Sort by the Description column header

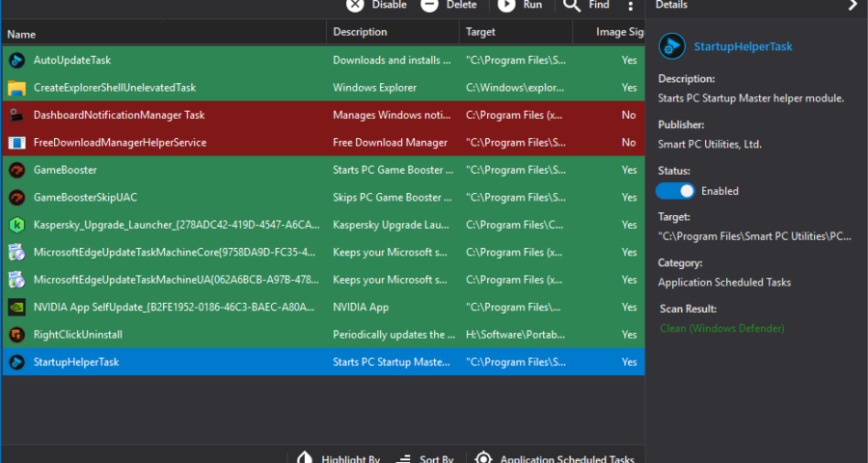pyautogui.click(x=393, y=32)
